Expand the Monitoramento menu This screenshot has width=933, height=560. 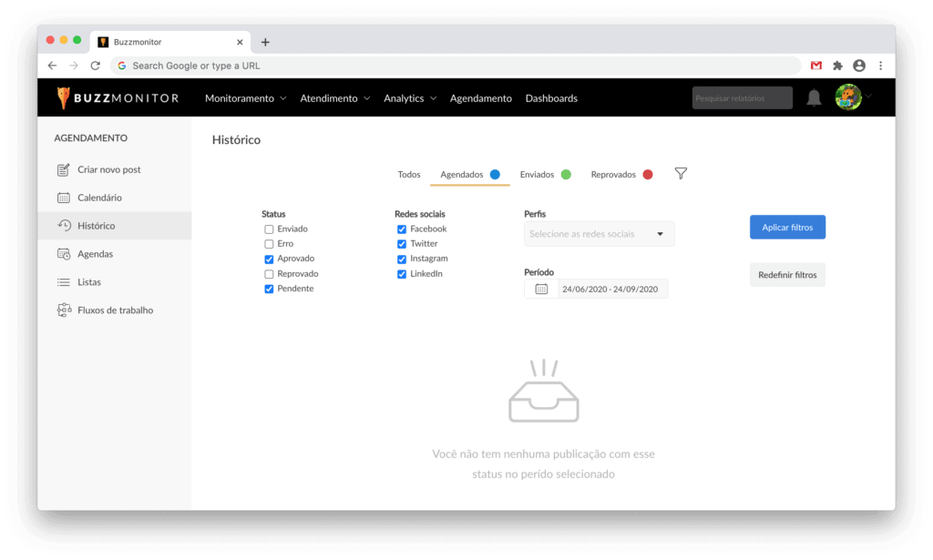[x=245, y=98]
